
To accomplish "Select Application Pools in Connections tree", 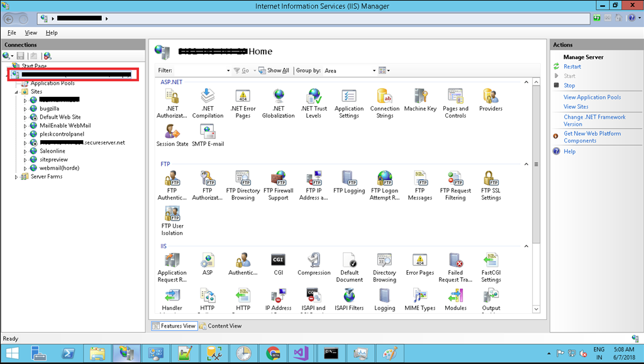I will tap(53, 84).
